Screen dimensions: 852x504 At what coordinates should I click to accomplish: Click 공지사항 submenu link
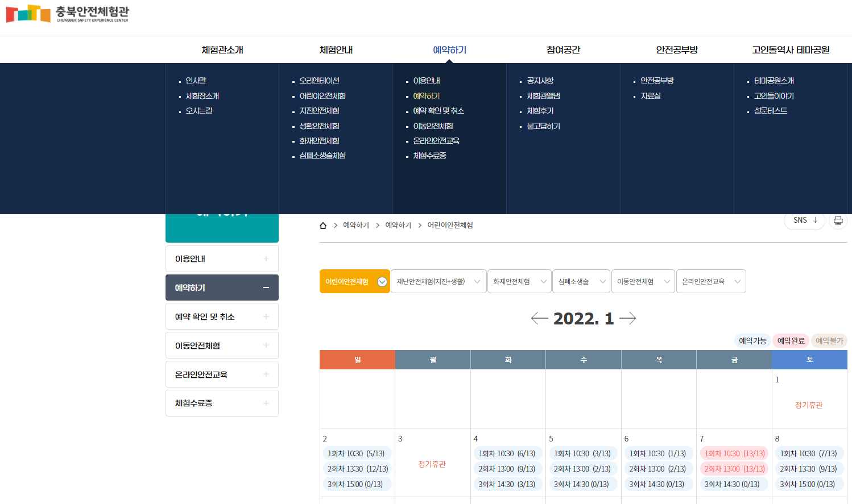(540, 81)
